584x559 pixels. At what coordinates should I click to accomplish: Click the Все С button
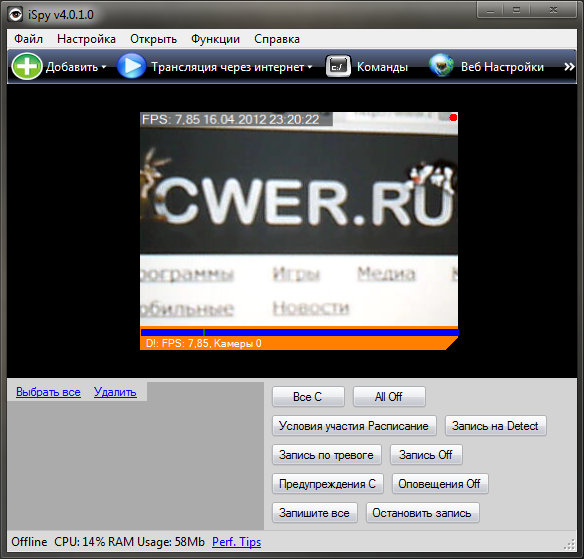tap(308, 397)
